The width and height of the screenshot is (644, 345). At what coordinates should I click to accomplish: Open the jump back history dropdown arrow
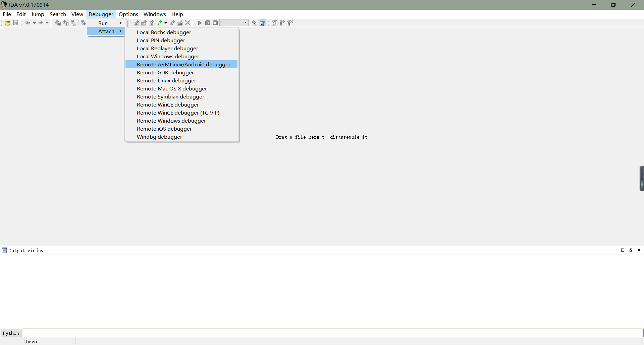point(34,23)
